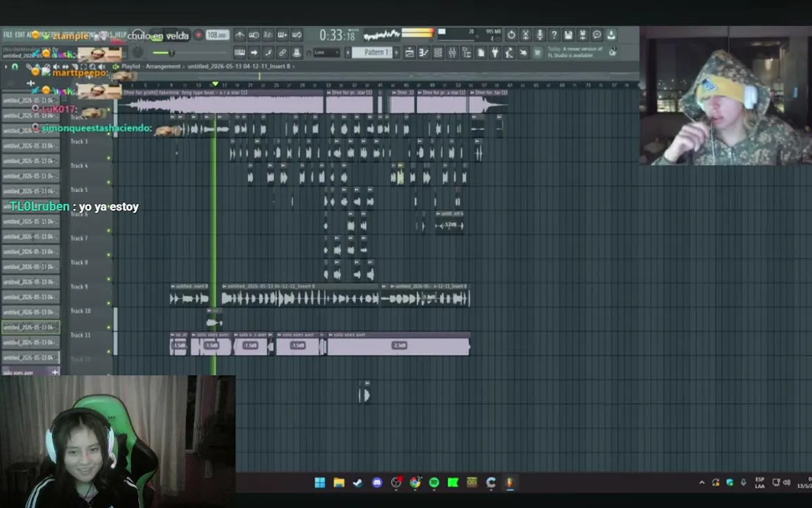This screenshot has height=508, width=812.
Task: Adjust the master volume knob
Action: pos(137,52)
